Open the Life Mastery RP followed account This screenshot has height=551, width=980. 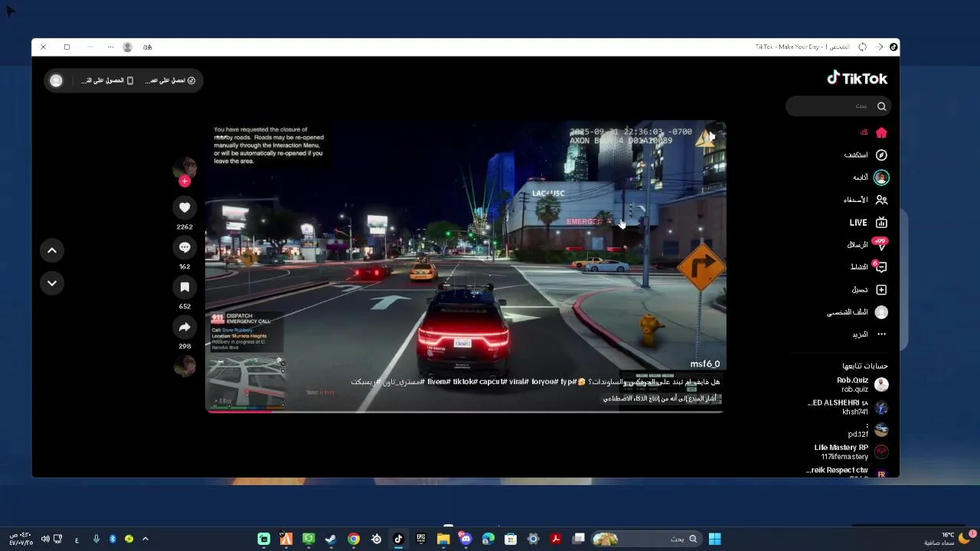coord(851,452)
